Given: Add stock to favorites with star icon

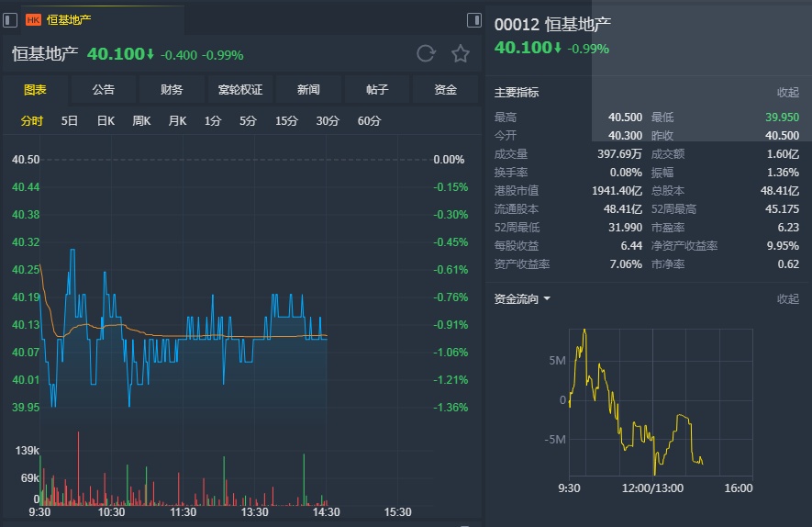Looking at the screenshot, I should pyautogui.click(x=461, y=53).
